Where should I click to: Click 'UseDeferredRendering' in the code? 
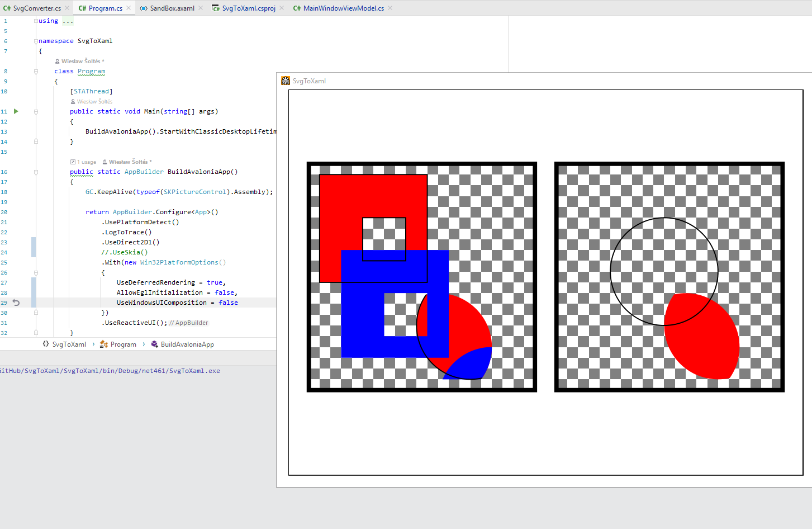(x=156, y=282)
